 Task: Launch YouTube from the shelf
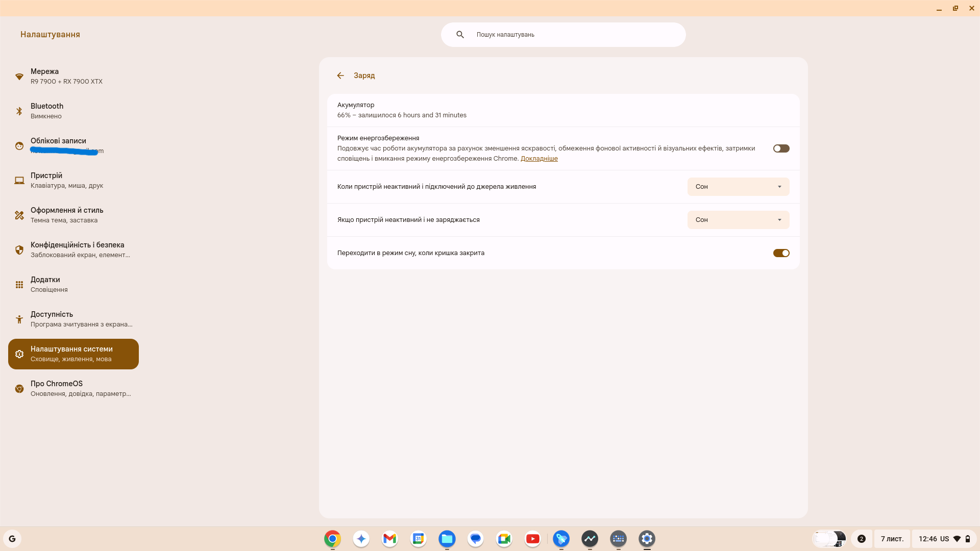click(532, 538)
